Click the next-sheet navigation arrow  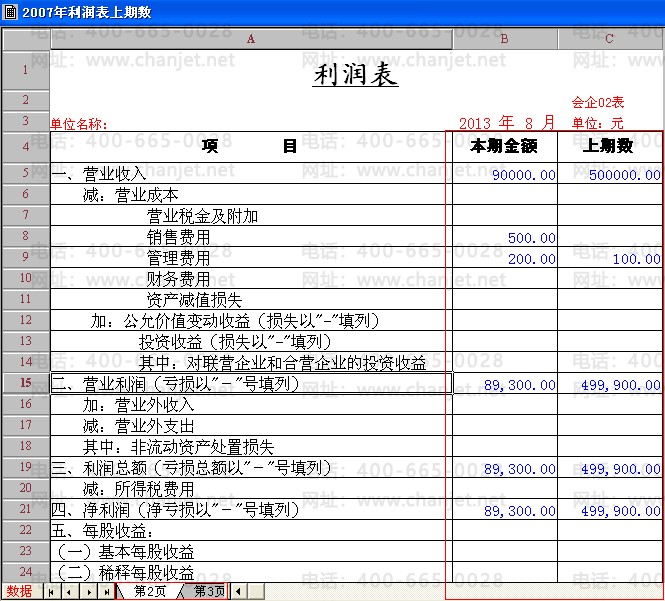(88, 592)
